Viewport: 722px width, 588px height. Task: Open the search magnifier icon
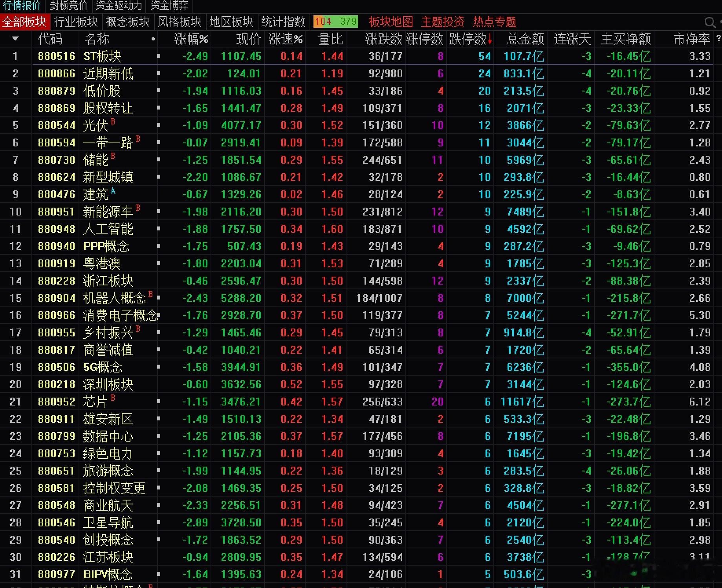tap(709, 22)
